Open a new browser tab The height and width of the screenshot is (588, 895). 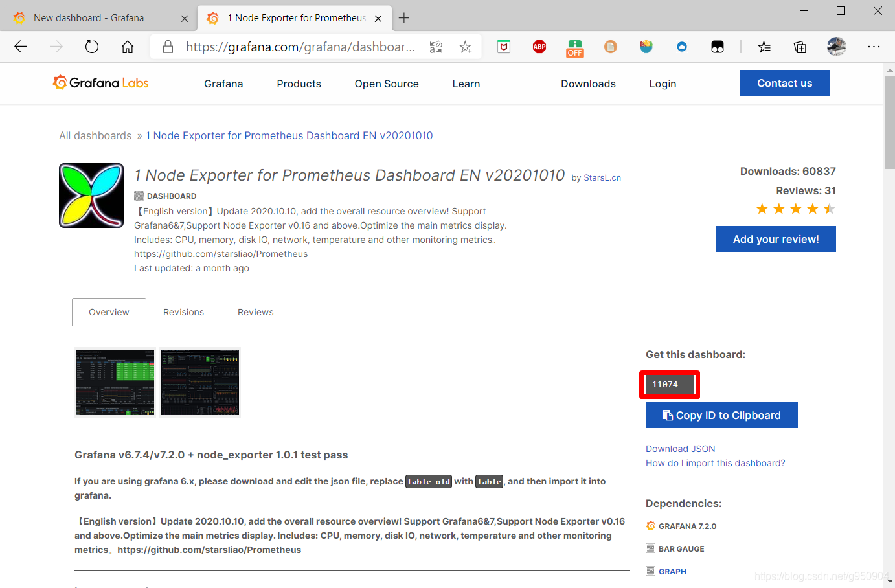pyautogui.click(x=404, y=18)
